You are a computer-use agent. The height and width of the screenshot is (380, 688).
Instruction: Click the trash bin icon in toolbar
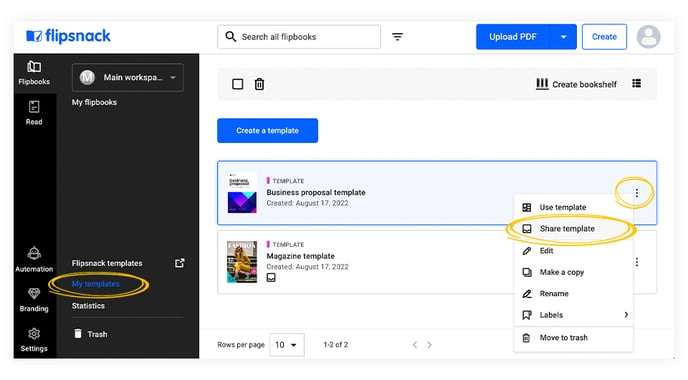(x=259, y=84)
